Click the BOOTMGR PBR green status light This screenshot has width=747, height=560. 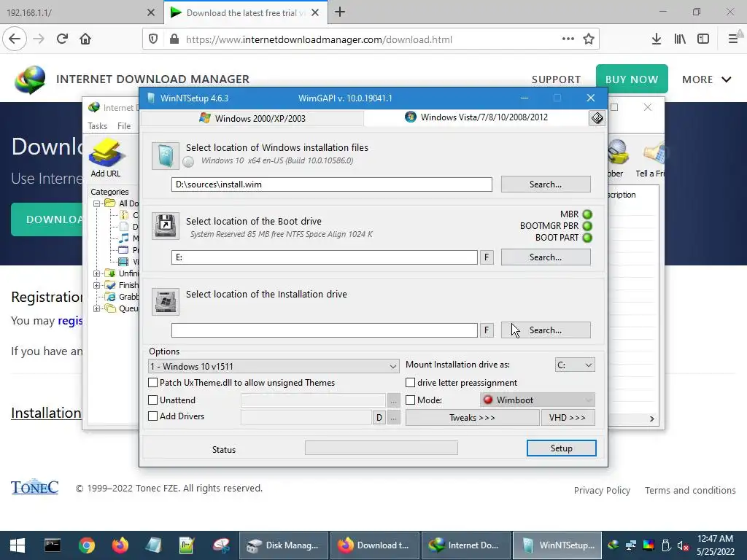587,226
